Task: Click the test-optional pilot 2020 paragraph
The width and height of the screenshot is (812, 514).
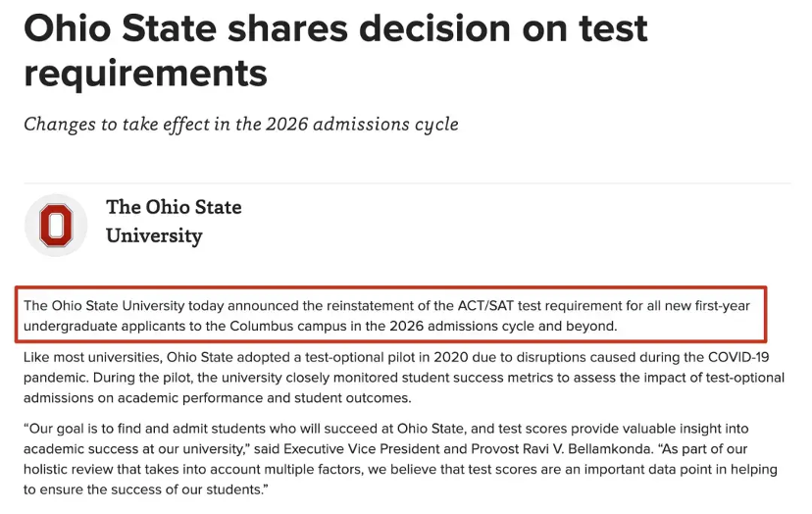Action: [404, 378]
